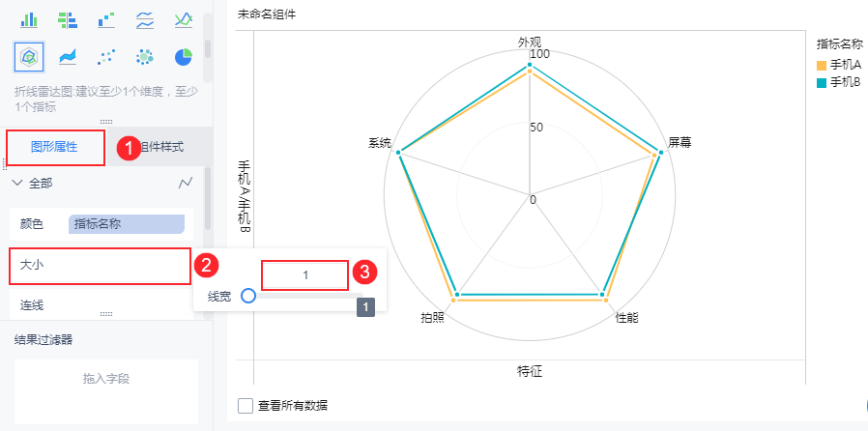Tick the 查看所有数据 checkbox
Image resolution: width=868 pixels, height=431 pixels.
coord(246,405)
